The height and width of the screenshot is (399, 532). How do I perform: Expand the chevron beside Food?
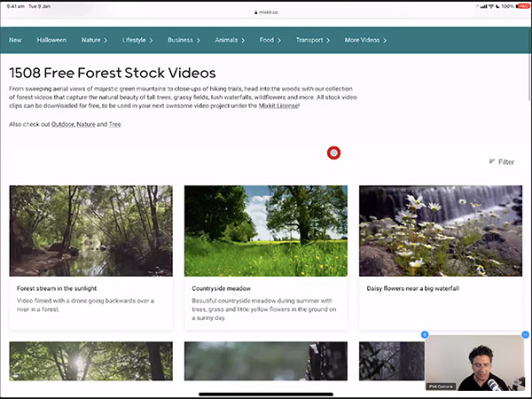pyautogui.click(x=279, y=41)
